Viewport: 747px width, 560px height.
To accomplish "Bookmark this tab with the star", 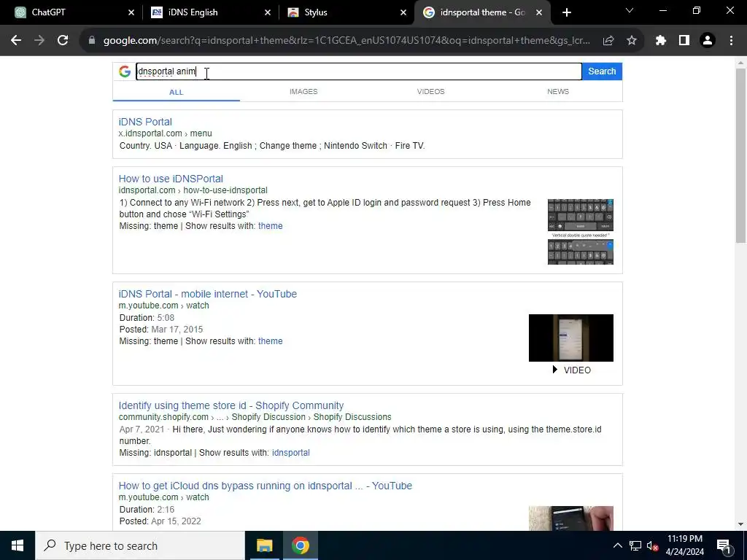I will pos(632,41).
